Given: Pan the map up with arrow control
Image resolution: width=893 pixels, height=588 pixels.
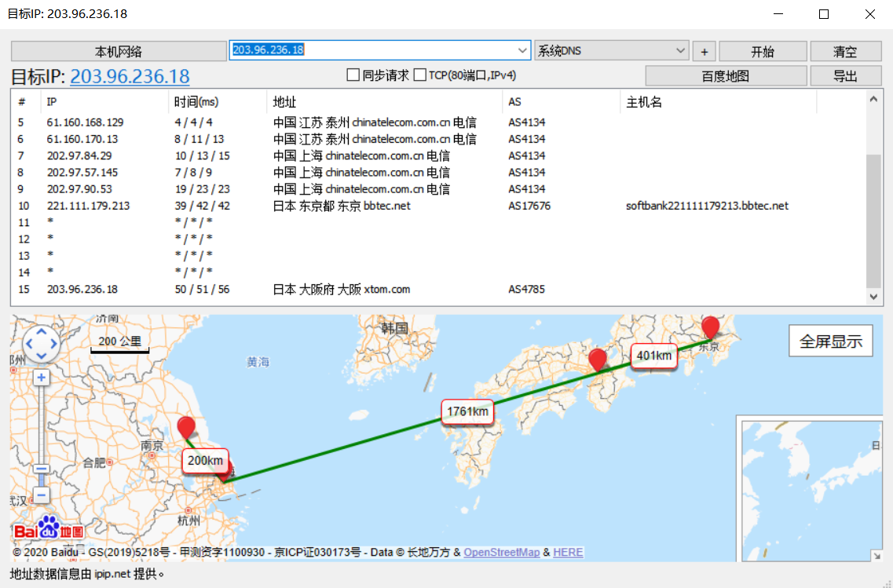Looking at the screenshot, I should tap(42, 332).
